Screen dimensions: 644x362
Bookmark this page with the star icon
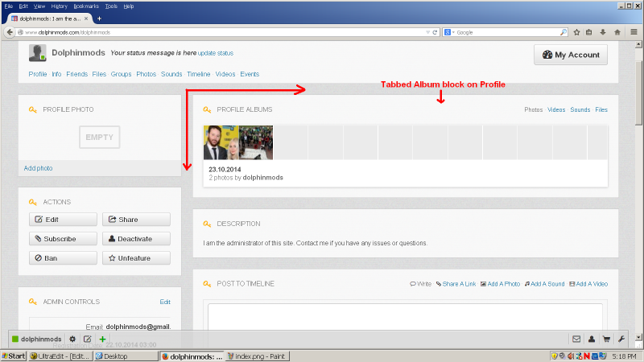pos(576,32)
